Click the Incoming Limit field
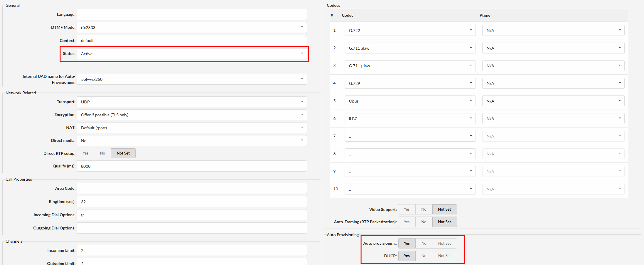Viewport: 644px width, 265px height. pyautogui.click(x=192, y=251)
